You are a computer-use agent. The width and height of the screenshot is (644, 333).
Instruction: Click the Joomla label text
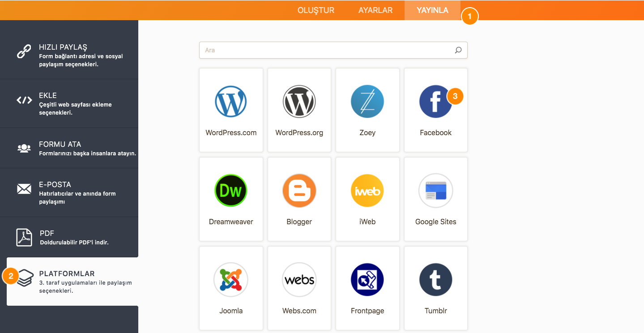click(231, 311)
